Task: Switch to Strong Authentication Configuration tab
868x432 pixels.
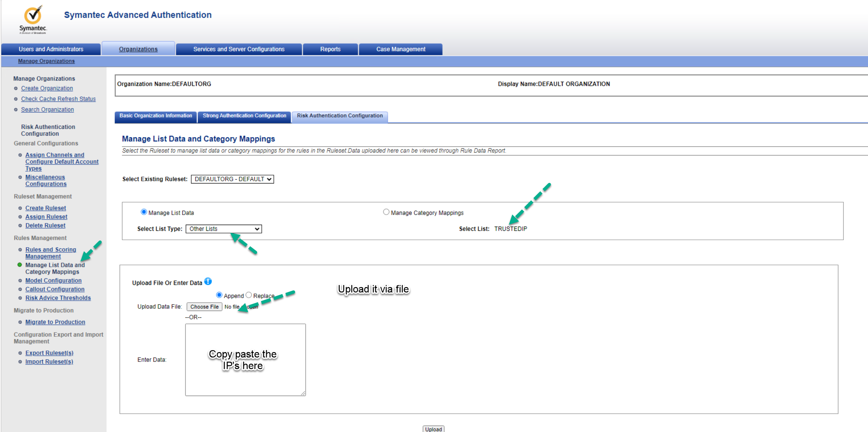Action: pos(244,116)
